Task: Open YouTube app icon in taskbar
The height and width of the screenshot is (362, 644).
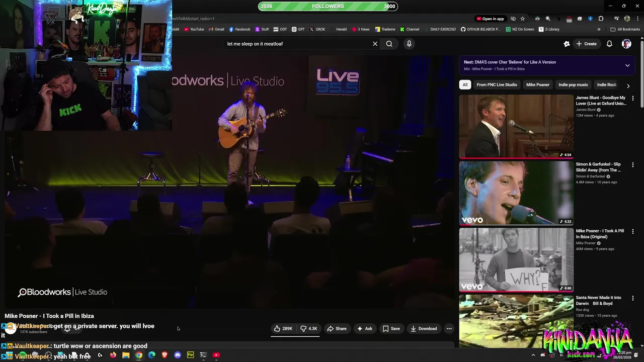Action: click(216, 355)
